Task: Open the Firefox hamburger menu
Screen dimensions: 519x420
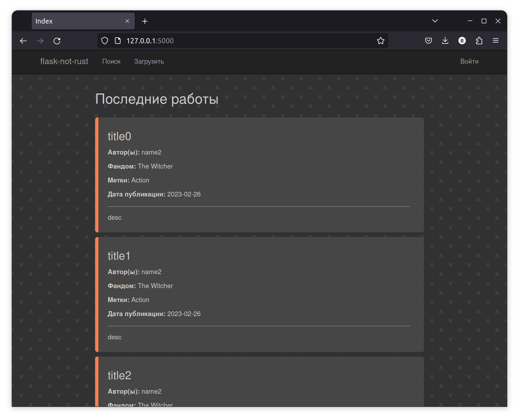Action: (495, 41)
